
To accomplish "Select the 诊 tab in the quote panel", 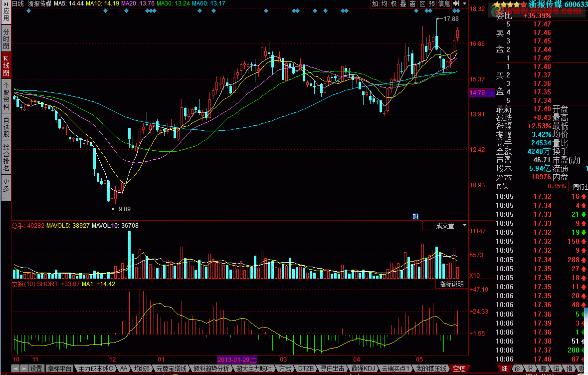I will [518, 369].
